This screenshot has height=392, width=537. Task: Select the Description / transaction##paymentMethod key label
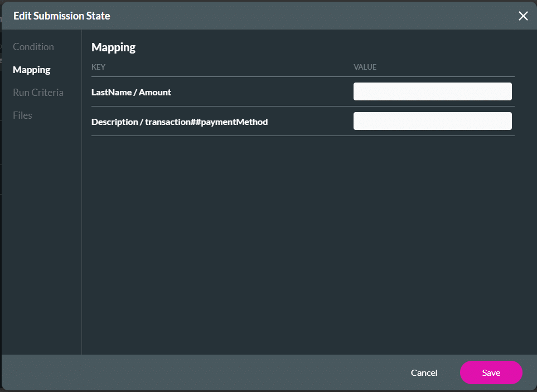tap(179, 122)
